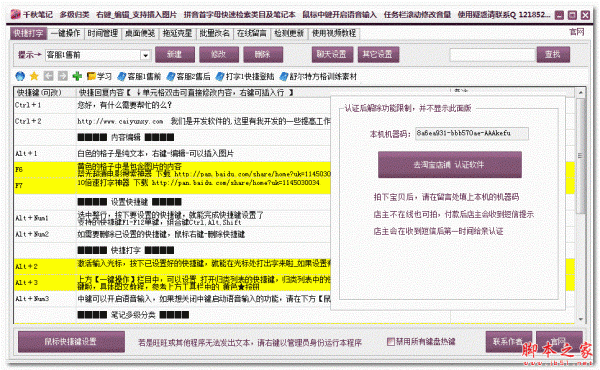Switch to the 检测更新 tab

tap(289, 33)
